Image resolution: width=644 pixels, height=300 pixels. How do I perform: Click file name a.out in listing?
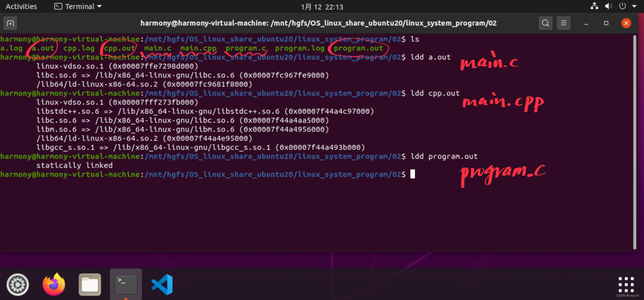pyautogui.click(x=43, y=48)
